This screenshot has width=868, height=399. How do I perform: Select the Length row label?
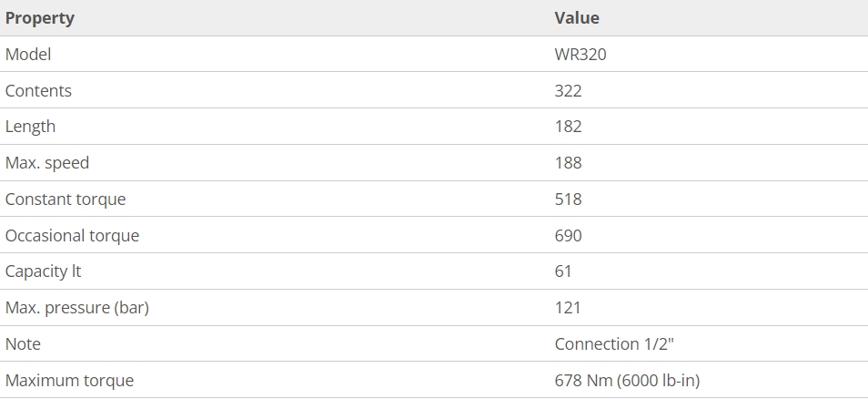30,127
